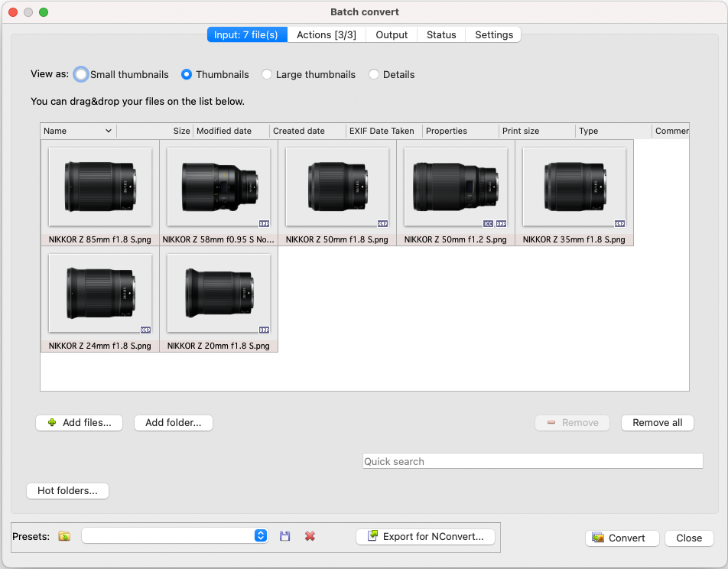728x569 pixels.
Task: Open presets folder icon
Action: tap(64, 536)
